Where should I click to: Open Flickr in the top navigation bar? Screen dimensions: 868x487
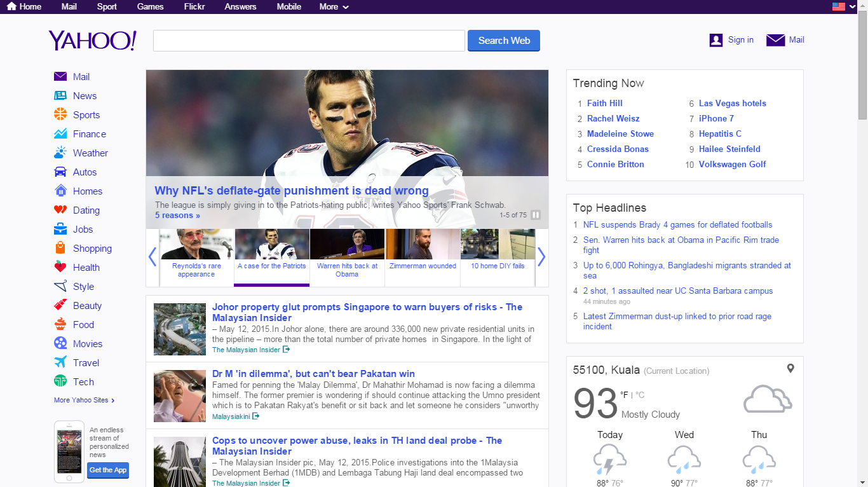coord(194,6)
